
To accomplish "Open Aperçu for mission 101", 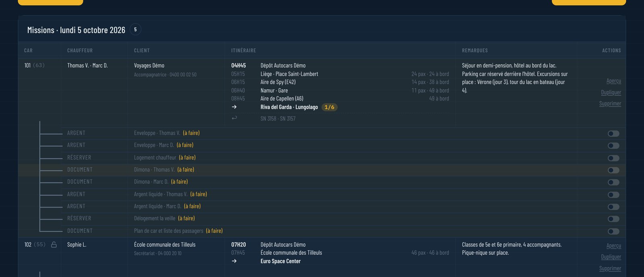I will (614, 81).
